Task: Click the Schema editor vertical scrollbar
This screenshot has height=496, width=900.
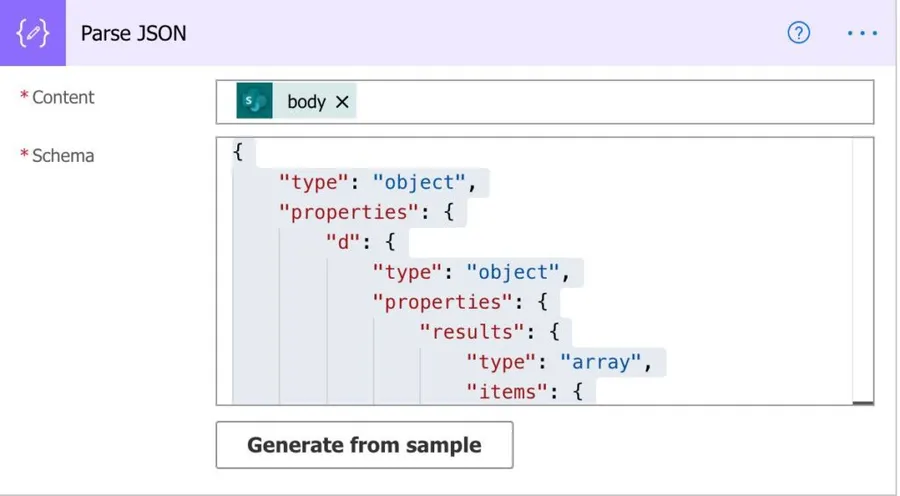Action: 863,270
